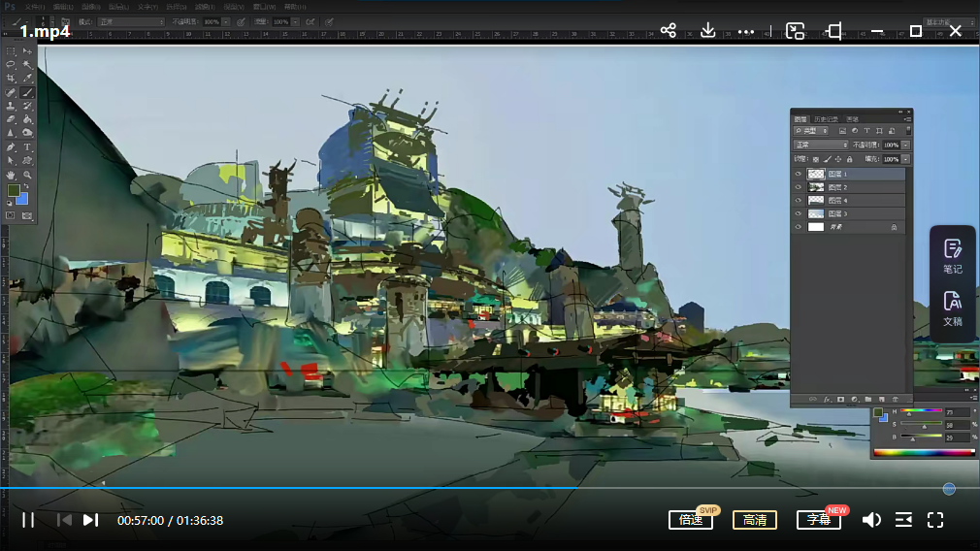Toggle lock image pixels brush icon
The image size is (980, 551).
tap(827, 159)
